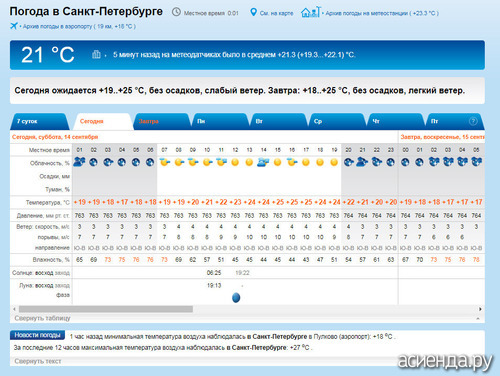Image resolution: width=500 pixels, height=376 pixels.
Task: Click the horizontal scrollbar thumb under table
Action: pyautogui.click(x=106, y=309)
